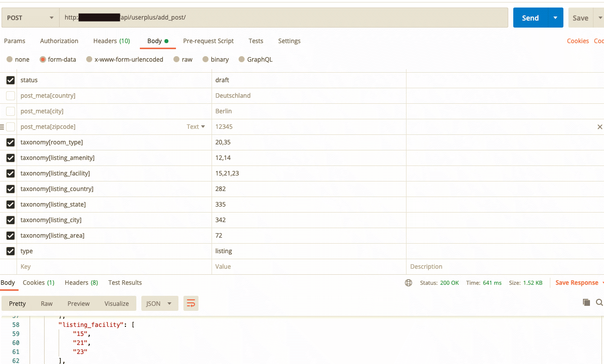Select the raw body type radio button
Image resolution: width=604 pixels, height=364 pixels.
click(176, 59)
